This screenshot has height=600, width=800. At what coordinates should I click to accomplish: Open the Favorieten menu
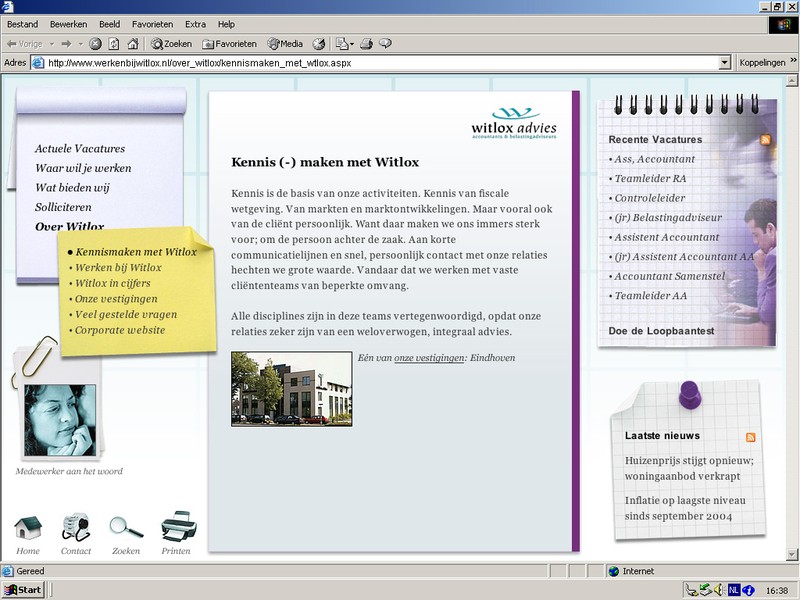tap(152, 24)
